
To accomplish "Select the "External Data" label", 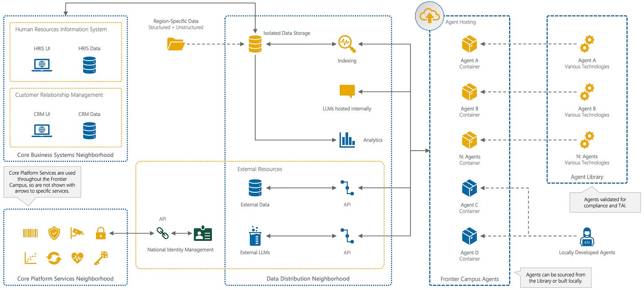I will (x=255, y=205).
